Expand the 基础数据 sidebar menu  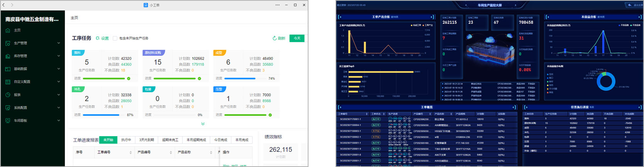point(59,69)
